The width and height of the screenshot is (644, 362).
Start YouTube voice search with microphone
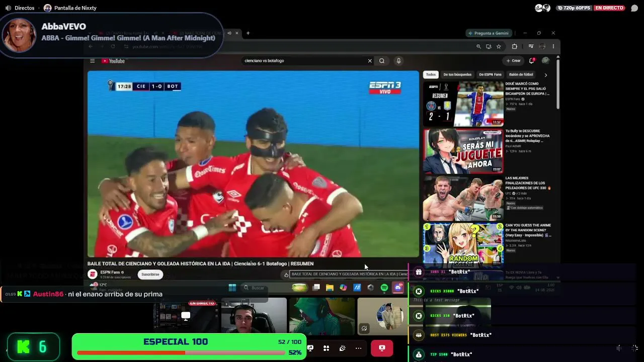(398, 61)
